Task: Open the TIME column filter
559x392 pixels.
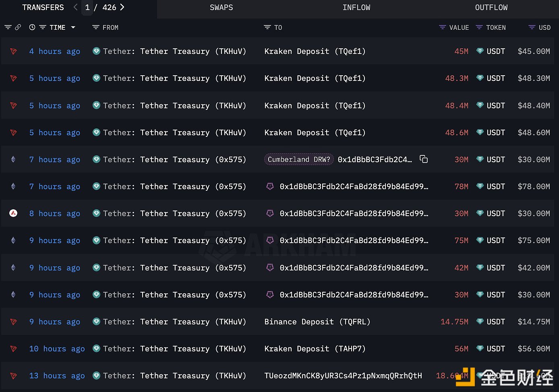Action: 42,27
